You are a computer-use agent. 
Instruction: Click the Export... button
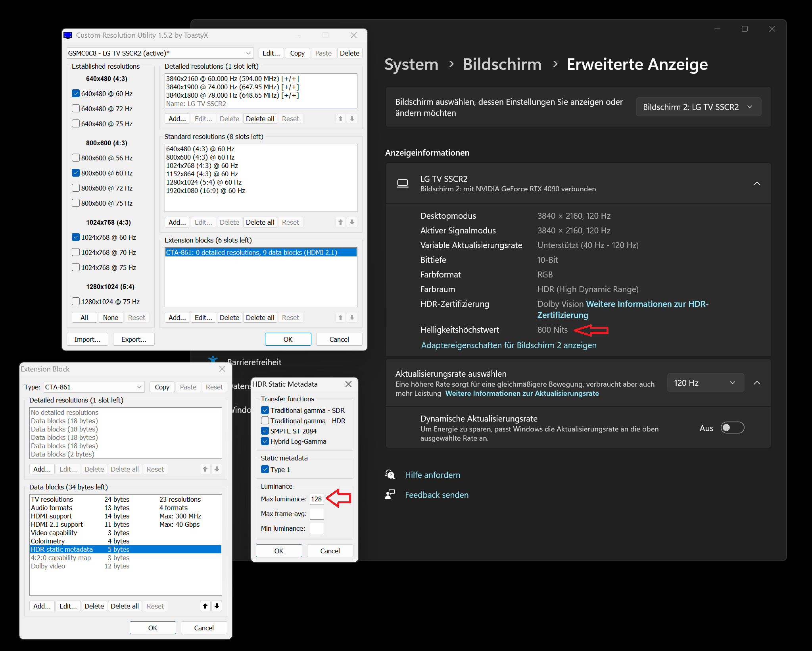pos(134,339)
